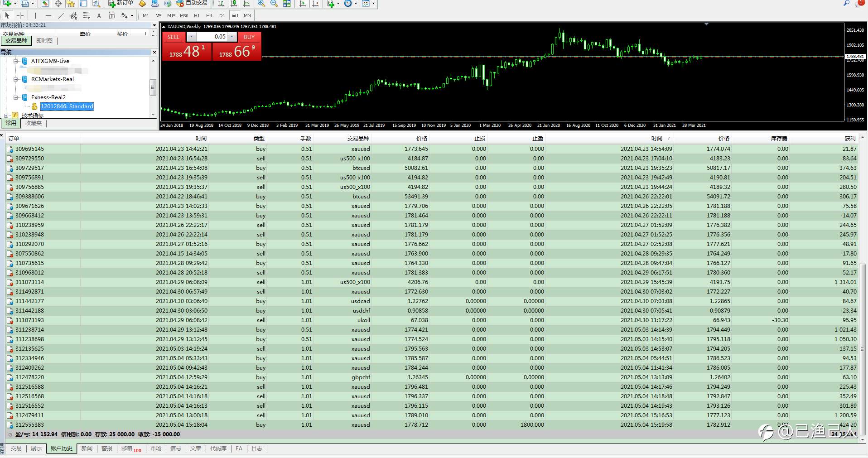Click the red BUY one-click button
The width and height of the screenshot is (868, 458).
pyautogui.click(x=249, y=37)
